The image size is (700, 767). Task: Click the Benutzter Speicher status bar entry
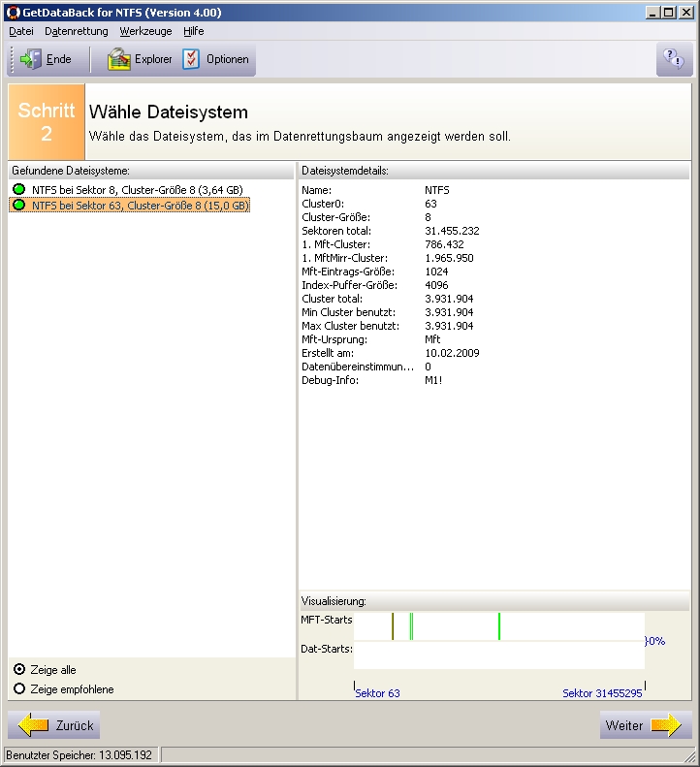tap(80, 755)
